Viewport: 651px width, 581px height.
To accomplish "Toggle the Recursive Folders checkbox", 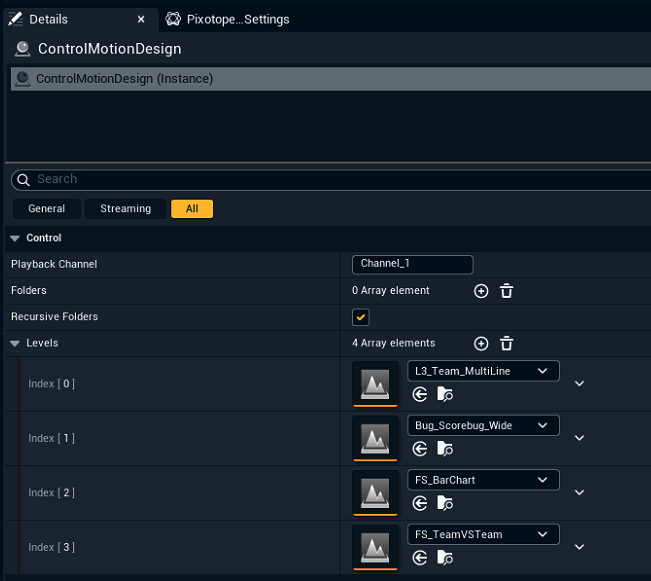I will click(x=361, y=317).
